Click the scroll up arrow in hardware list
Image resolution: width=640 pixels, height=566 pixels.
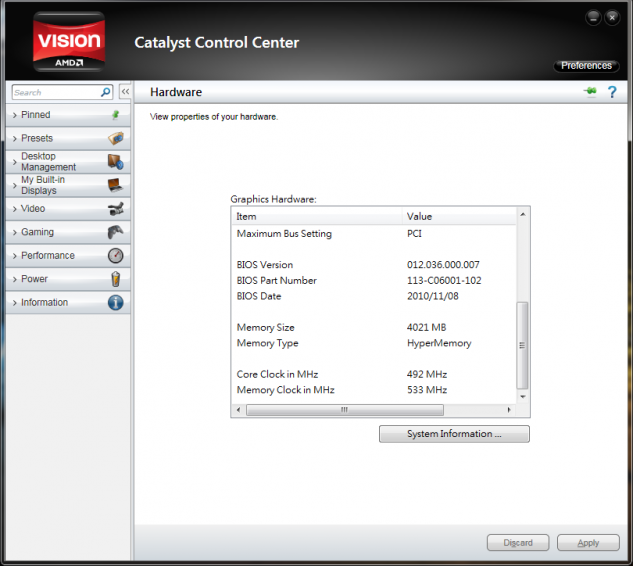(x=522, y=214)
